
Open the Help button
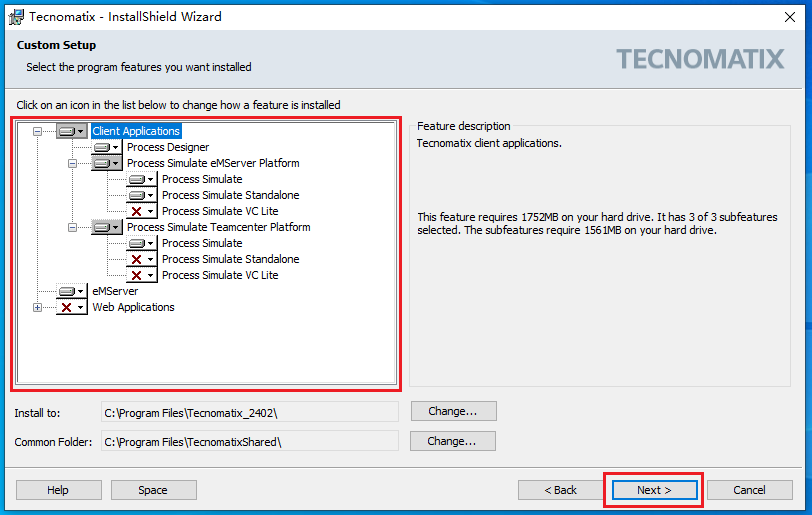coord(58,490)
